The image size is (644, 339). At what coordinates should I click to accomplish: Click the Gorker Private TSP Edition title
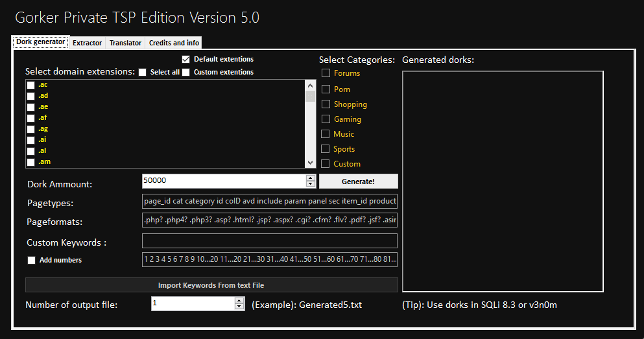coord(137,18)
